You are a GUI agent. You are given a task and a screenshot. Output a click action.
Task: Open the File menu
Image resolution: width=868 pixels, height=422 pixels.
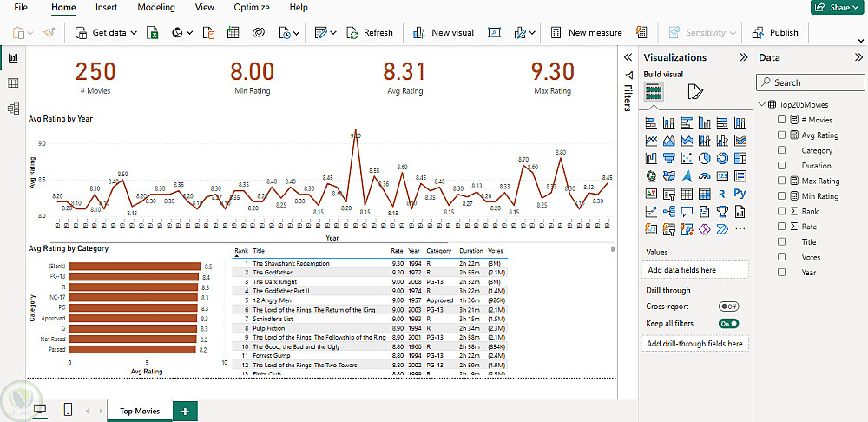click(x=21, y=8)
